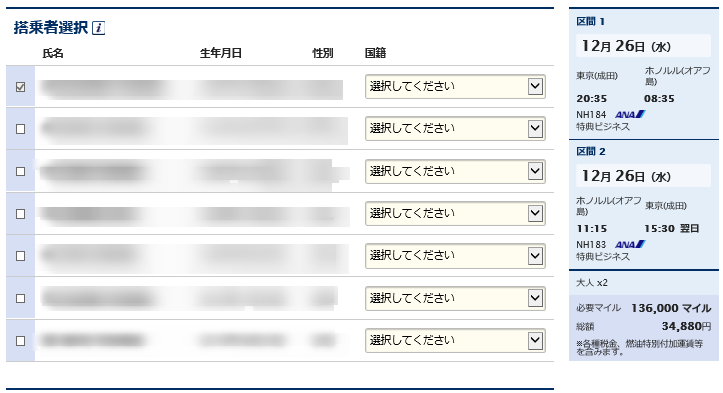Viewport: 723px width, 393px height.
Task: Select the seventh passenger checkbox
Action: pos(20,341)
